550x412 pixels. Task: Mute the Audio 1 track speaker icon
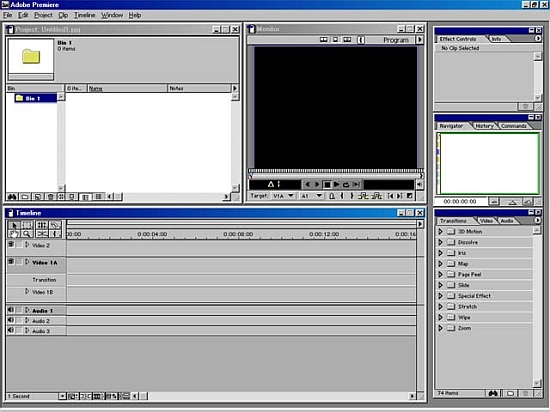click(11, 310)
